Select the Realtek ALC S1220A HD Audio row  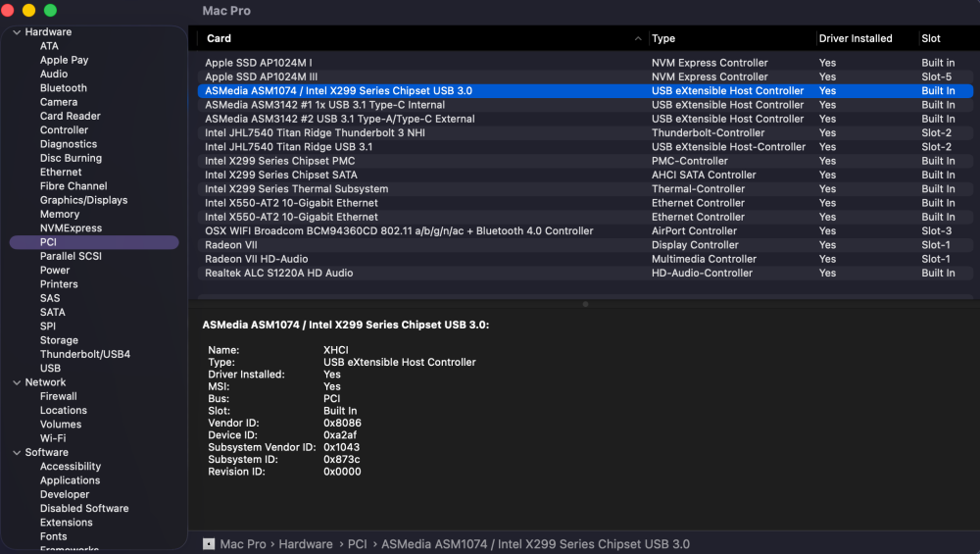pos(585,273)
